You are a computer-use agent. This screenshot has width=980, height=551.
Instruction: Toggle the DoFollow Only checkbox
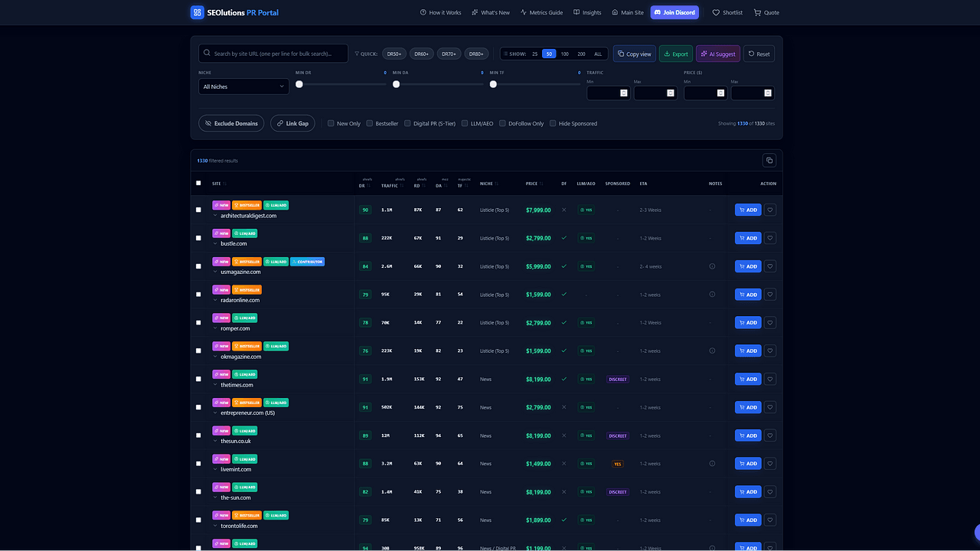[x=502, y=123]
